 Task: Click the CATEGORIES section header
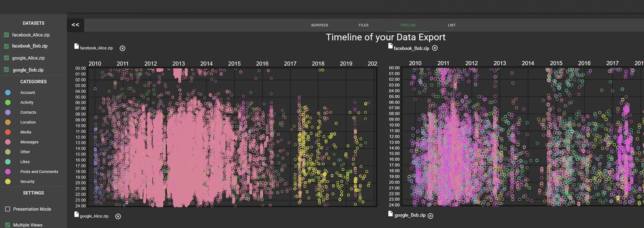(33, 81)
